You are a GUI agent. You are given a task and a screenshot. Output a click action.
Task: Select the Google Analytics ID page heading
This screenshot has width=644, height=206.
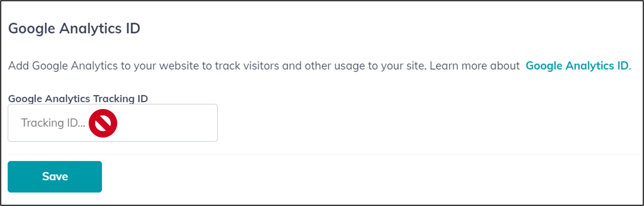[x=74, y=29]
